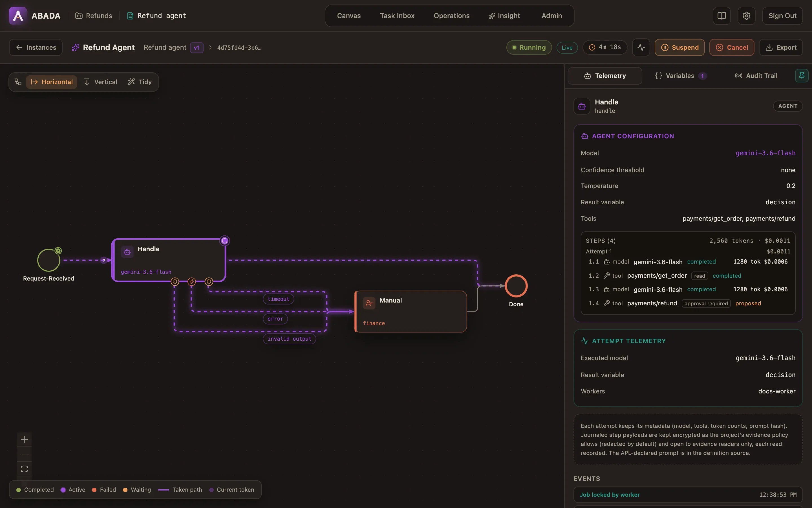Click the active spinner badge on Handle
This screenshot has width=812, height=508.
tap(224, 240)
